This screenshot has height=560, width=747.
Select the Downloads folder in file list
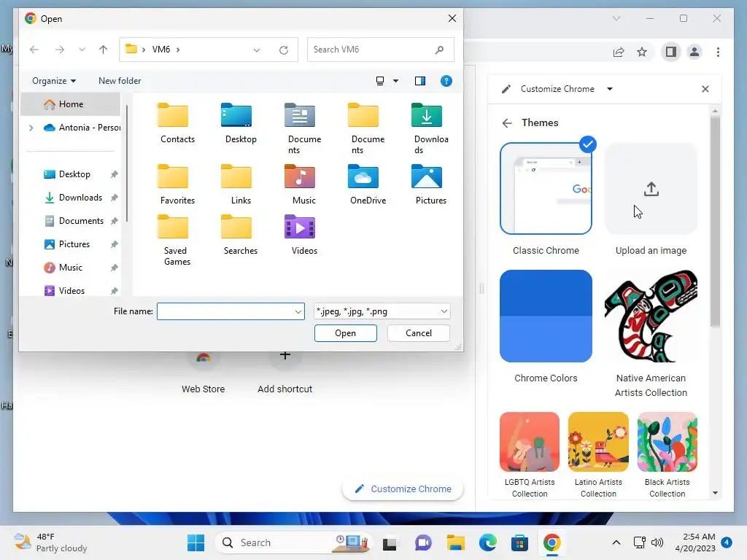[430, 128]
